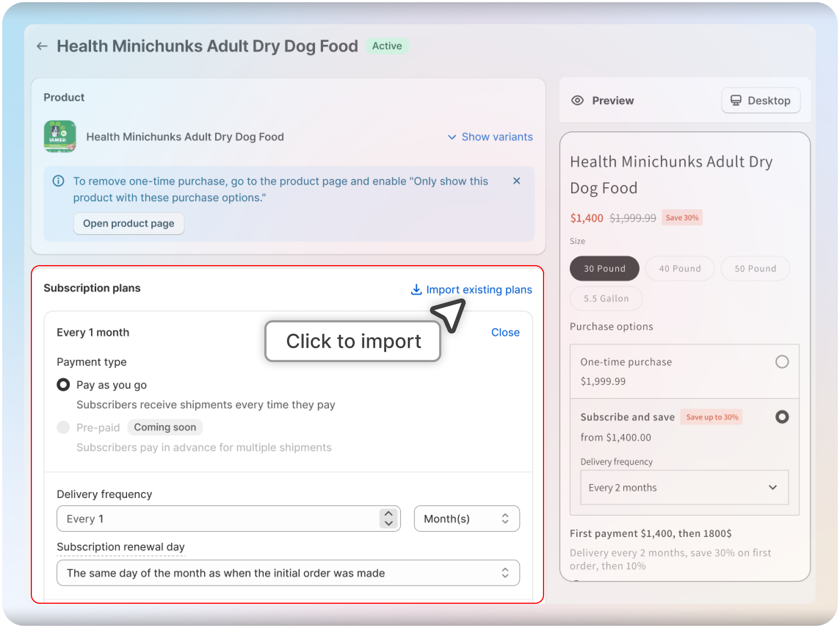Close the Every 1 month plan
This screenshot has width=840, height=628.
pyautogui.click(x=505, y=332)
